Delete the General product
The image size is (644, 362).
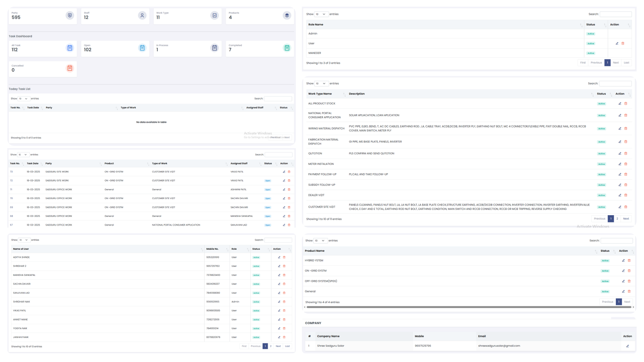click(x=629, y=292)
